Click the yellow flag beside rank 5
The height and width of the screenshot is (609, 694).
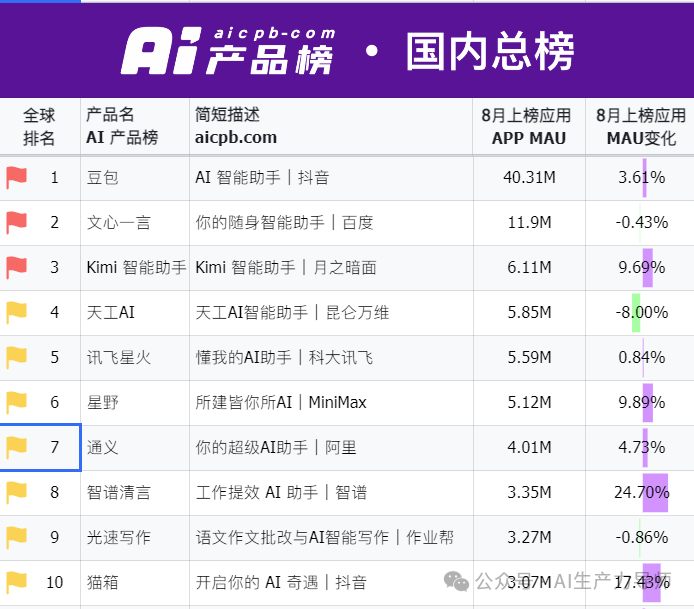point(16,358)
